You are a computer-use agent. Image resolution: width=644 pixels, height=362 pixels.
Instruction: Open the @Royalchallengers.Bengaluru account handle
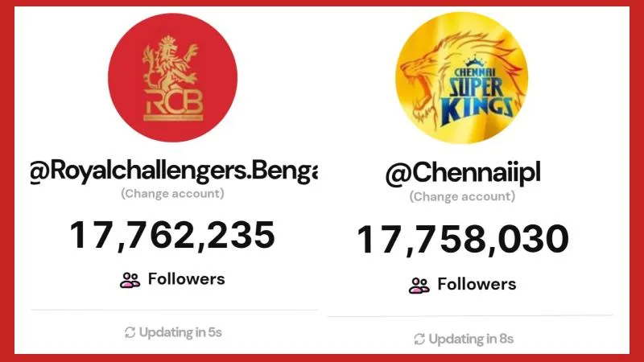pos(174,171)
